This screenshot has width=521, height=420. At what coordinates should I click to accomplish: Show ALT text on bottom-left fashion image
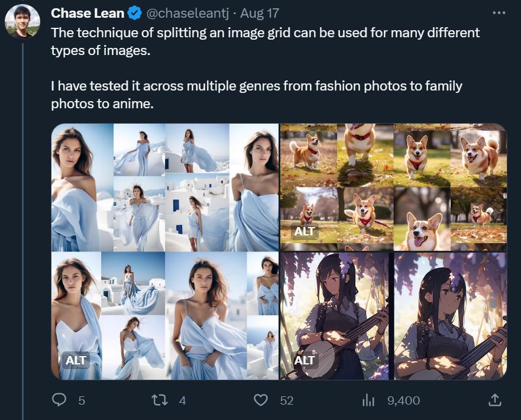pyautogui.click(x=76, y=360)
